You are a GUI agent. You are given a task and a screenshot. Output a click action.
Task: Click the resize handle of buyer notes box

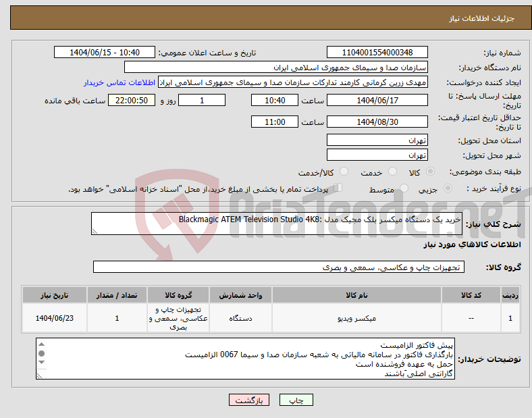click(x=39, y=376)
